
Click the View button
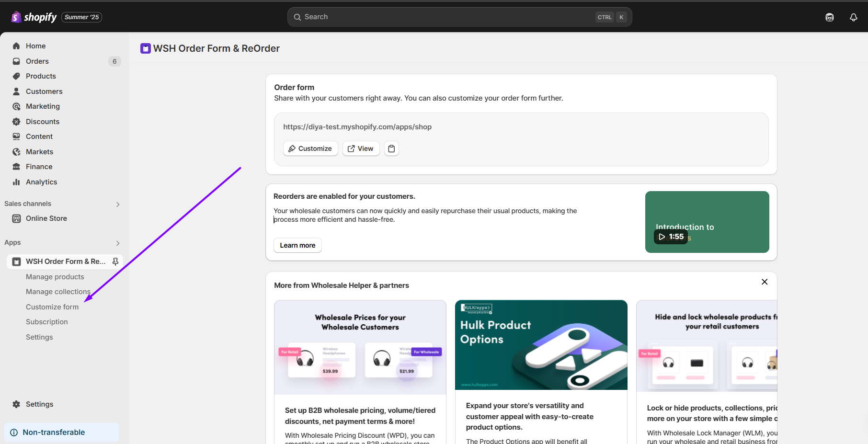[361, 148]
